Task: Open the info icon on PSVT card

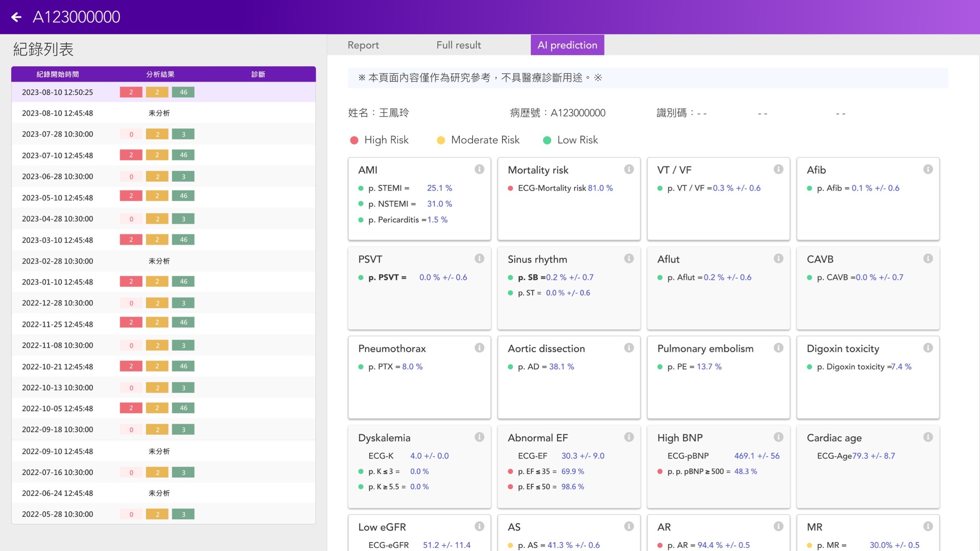Action: pos(479,258)
